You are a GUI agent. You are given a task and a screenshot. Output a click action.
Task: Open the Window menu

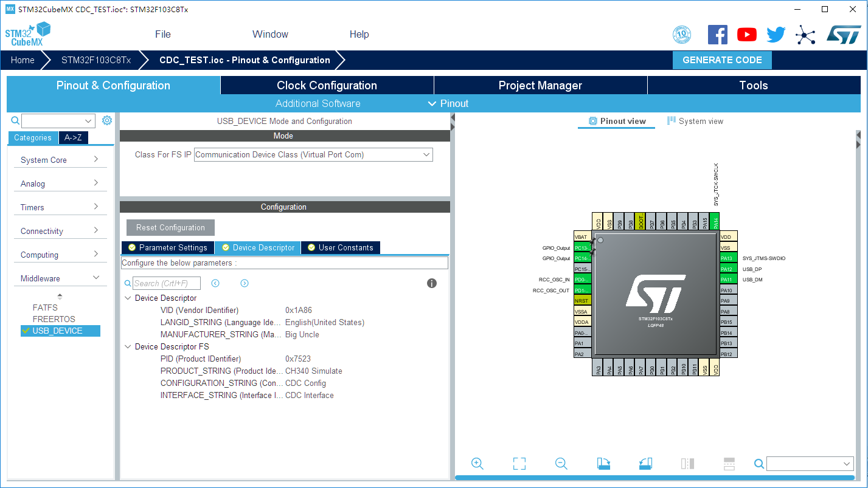[270, 35]
